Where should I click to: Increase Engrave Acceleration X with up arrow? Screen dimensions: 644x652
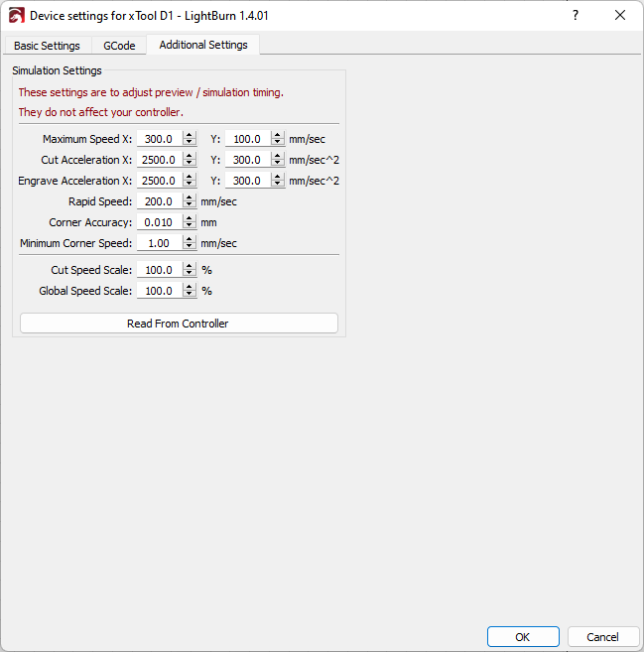(x=190, y=177)
